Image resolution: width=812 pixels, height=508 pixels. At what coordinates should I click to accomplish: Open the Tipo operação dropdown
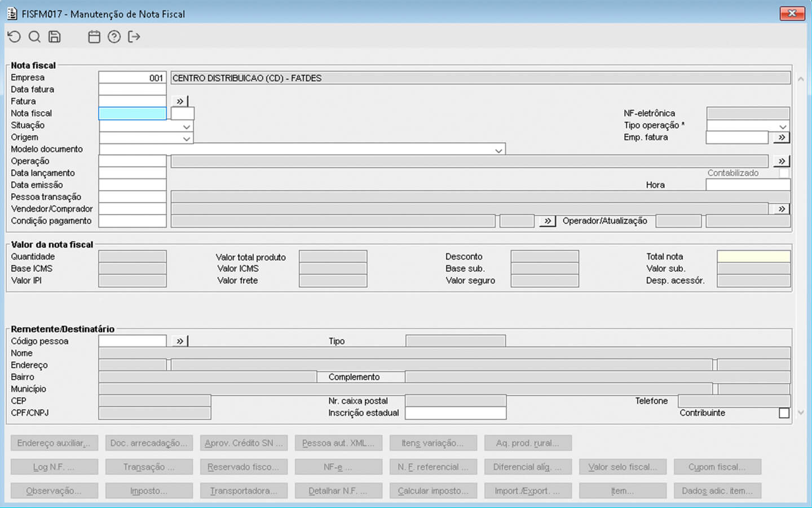pos(782,126)
